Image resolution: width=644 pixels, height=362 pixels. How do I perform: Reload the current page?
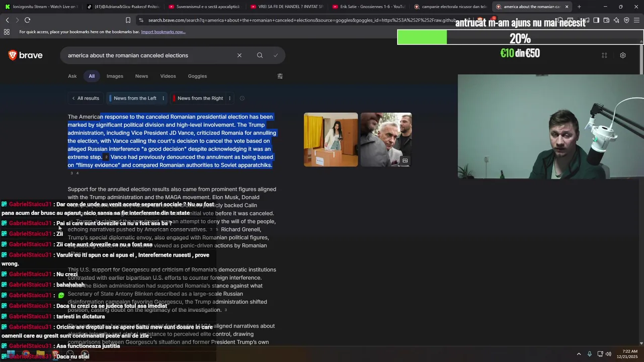click(27, 20)
